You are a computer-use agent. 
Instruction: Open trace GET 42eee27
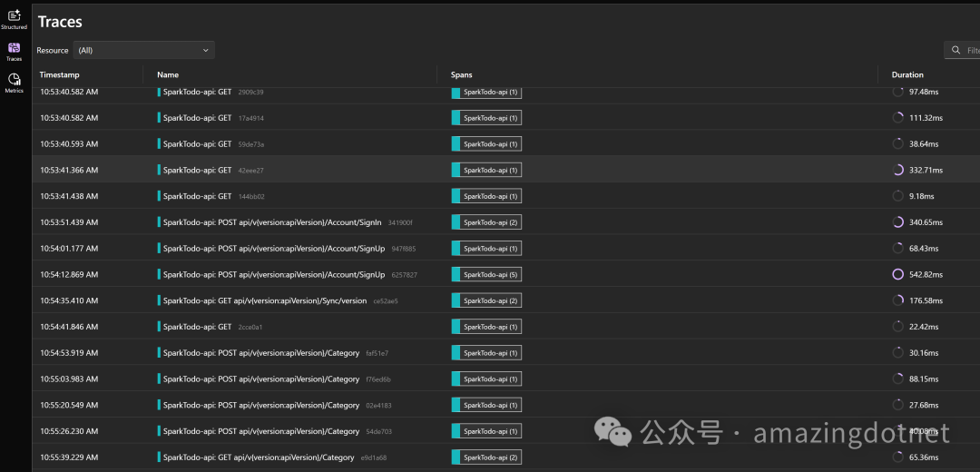click(x=211, y=170)
